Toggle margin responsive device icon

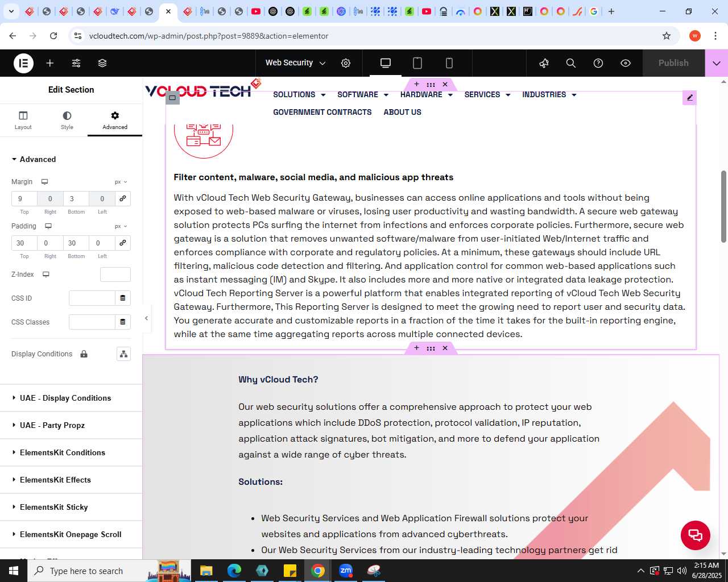[44, 182]
